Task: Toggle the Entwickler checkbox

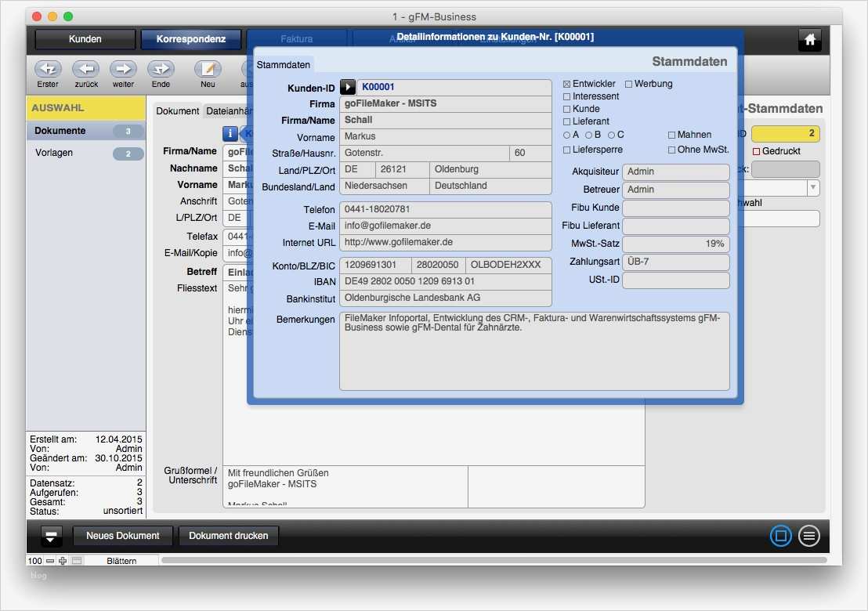Action: 567,84
